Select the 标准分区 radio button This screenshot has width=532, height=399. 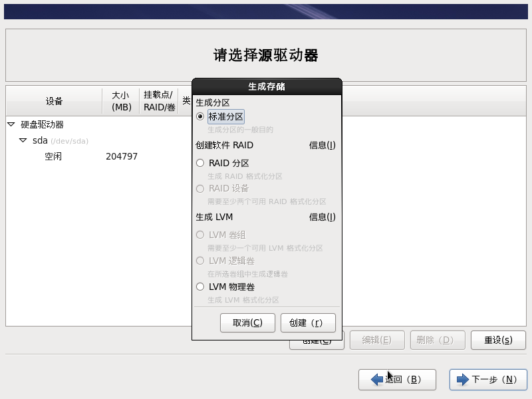click(200, 117)
